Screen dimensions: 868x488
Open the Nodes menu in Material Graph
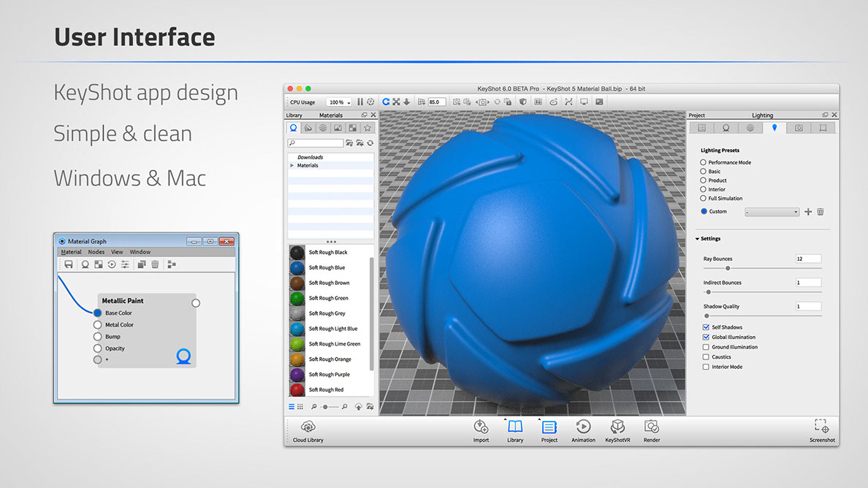[x=96, y=252]
